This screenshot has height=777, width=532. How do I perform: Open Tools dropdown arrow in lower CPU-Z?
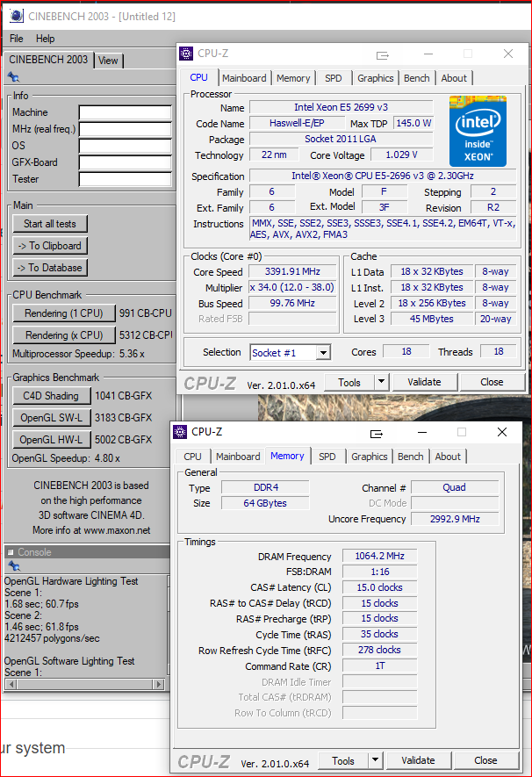[375, 760]
